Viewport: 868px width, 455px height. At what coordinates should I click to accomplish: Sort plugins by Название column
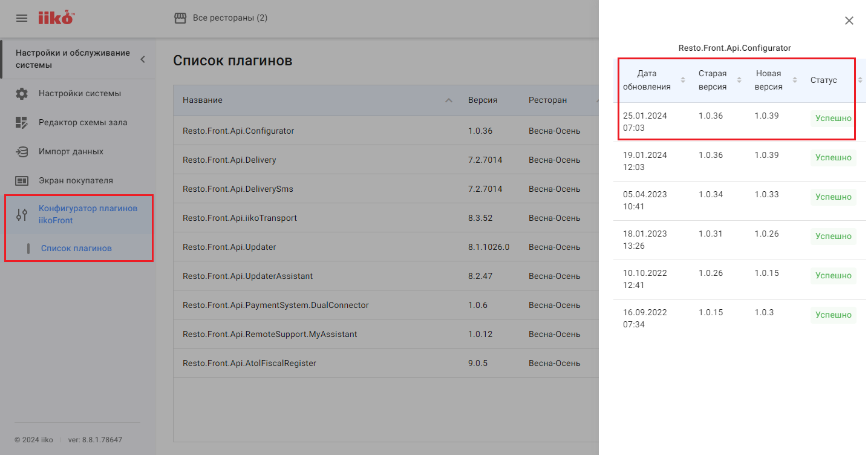tap(448, 100)
